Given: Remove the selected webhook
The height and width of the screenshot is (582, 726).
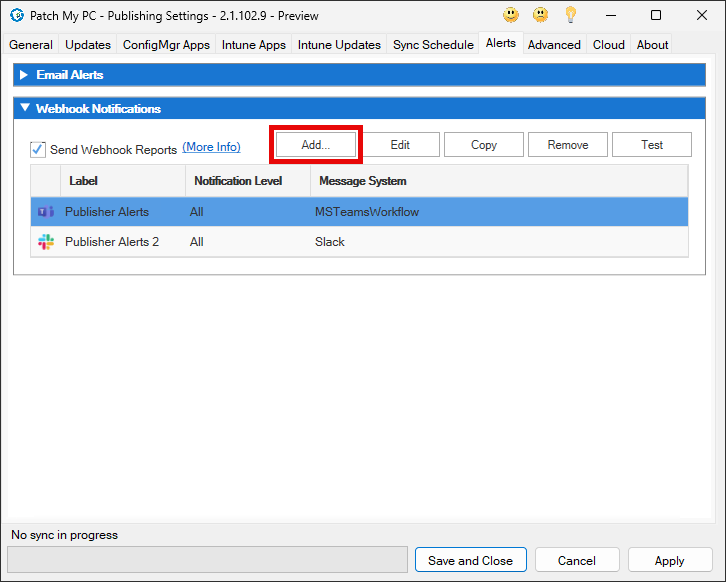Looking at the screenshot, I should (x=568, y=144).
